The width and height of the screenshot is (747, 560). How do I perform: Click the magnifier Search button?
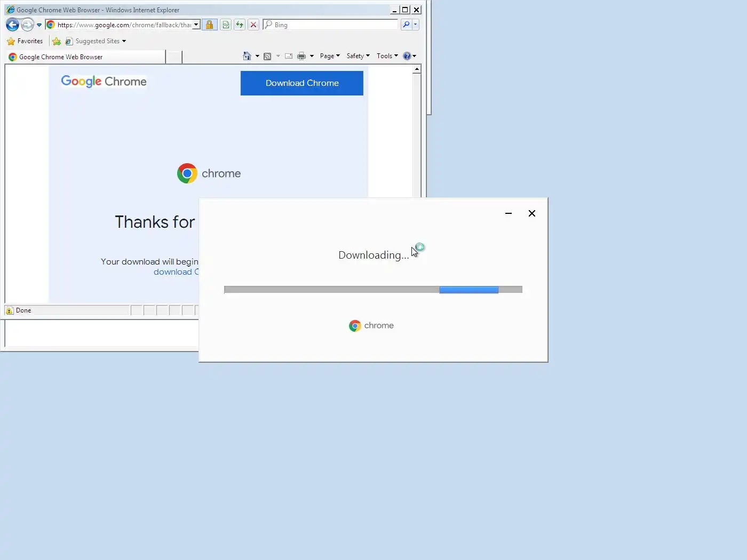tap(406, 25)
